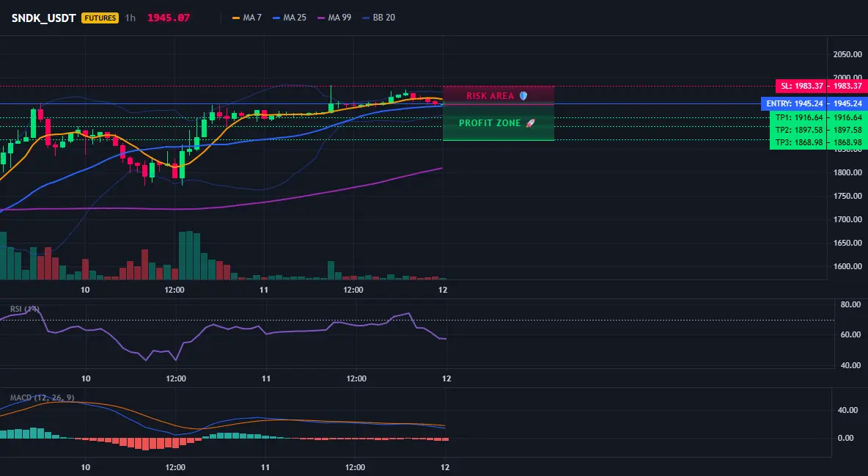
Task: Toggle the MA 25 legend entry
Action: [x=290, y=18]
